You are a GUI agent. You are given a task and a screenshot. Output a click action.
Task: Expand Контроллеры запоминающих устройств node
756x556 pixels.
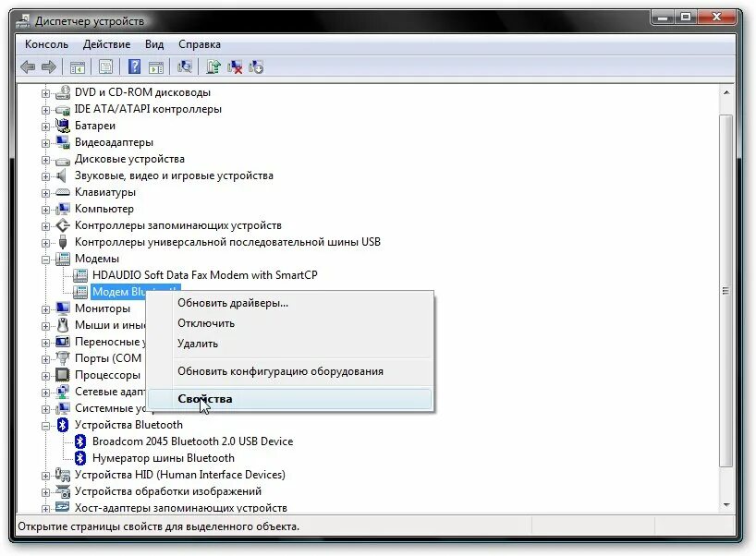pyautogui.click(x=45, y=226)
